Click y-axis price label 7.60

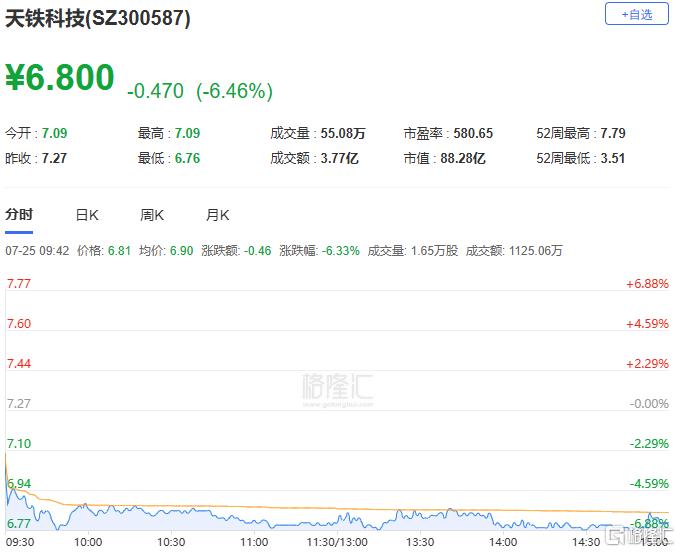coord(19,323)
